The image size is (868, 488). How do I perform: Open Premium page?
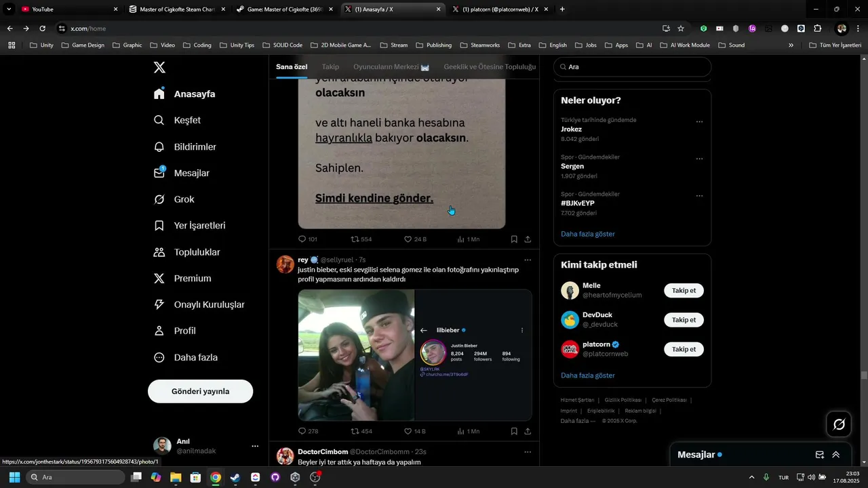[x=182, y=279]
